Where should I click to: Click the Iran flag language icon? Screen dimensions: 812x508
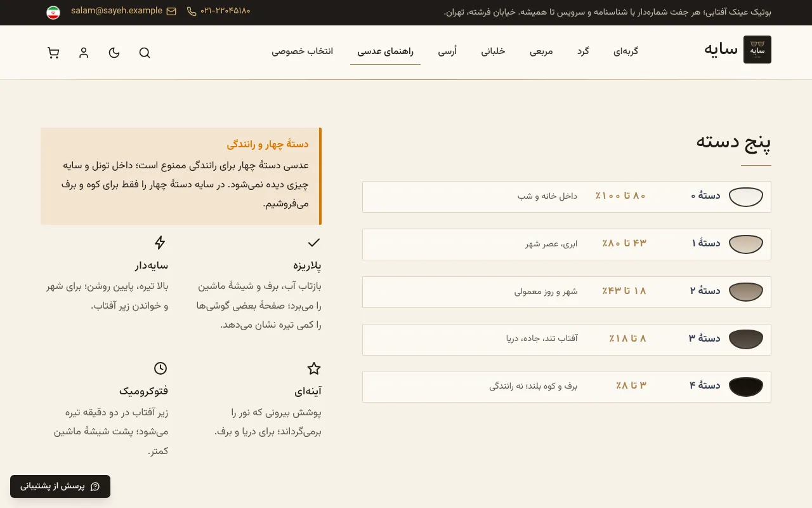tap(53, 12)
